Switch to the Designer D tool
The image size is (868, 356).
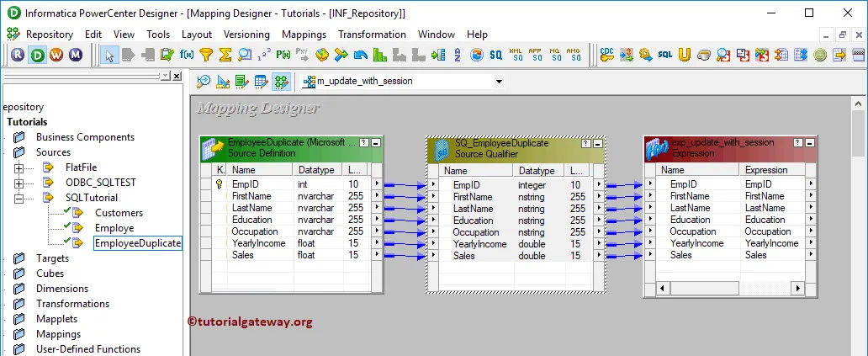(x=37, y=55)
